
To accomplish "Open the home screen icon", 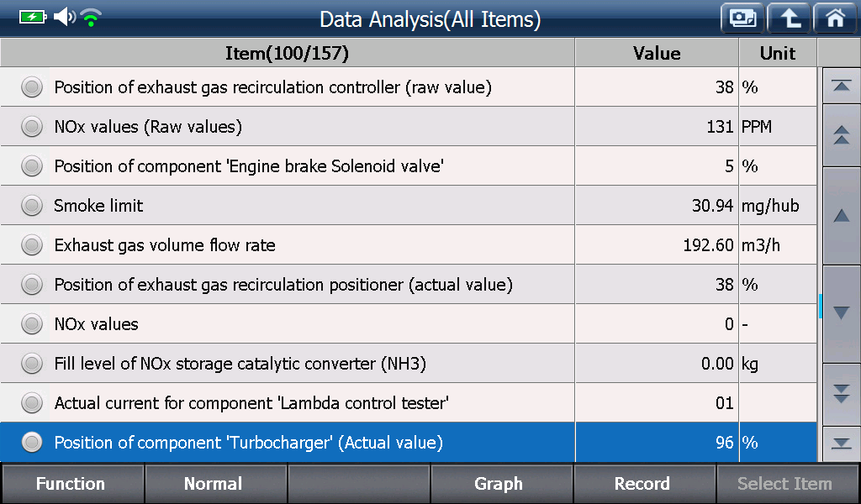I will tap(836, 18).
